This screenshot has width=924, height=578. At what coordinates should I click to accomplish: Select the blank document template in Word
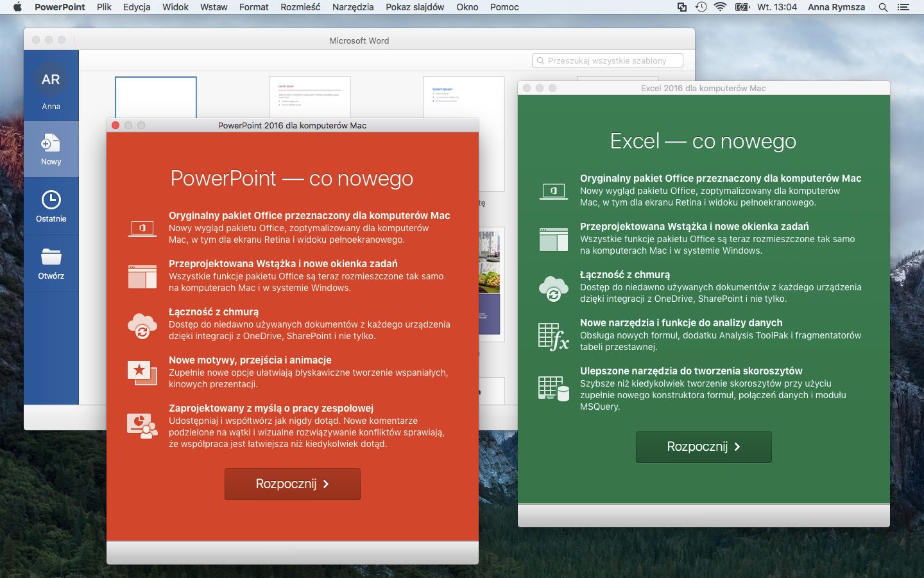tap(156, 97)
